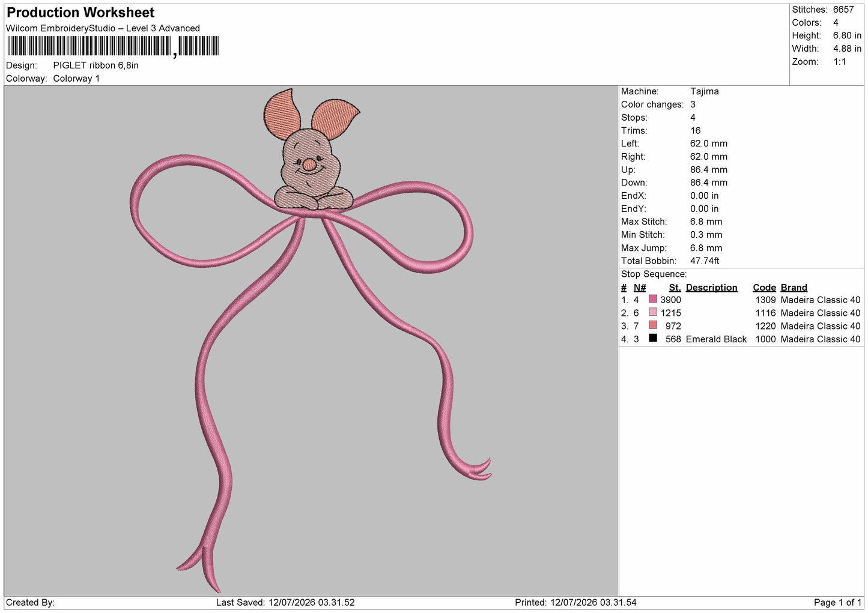Click thread code 1000
The height and width of the screenshot is (613, 868).
click(x=765, y=340)
